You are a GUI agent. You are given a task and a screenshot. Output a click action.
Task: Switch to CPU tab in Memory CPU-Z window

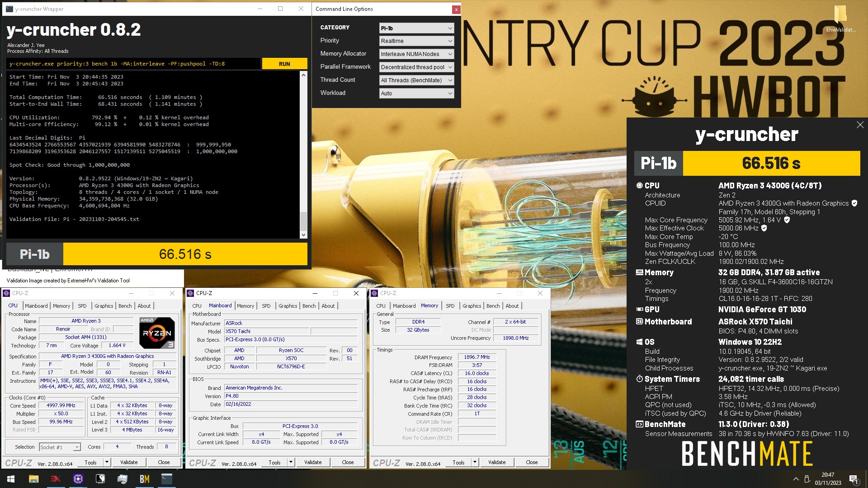coord(381,306)
